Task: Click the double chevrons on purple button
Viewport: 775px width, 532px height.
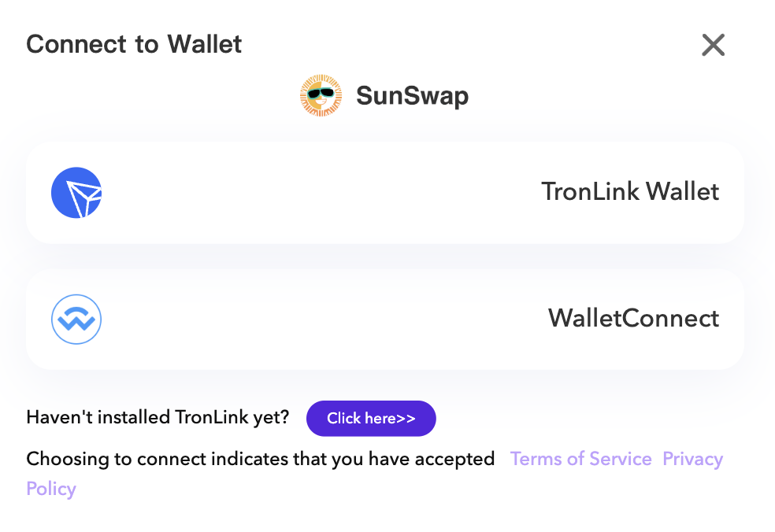Action: tap(406, 419)
